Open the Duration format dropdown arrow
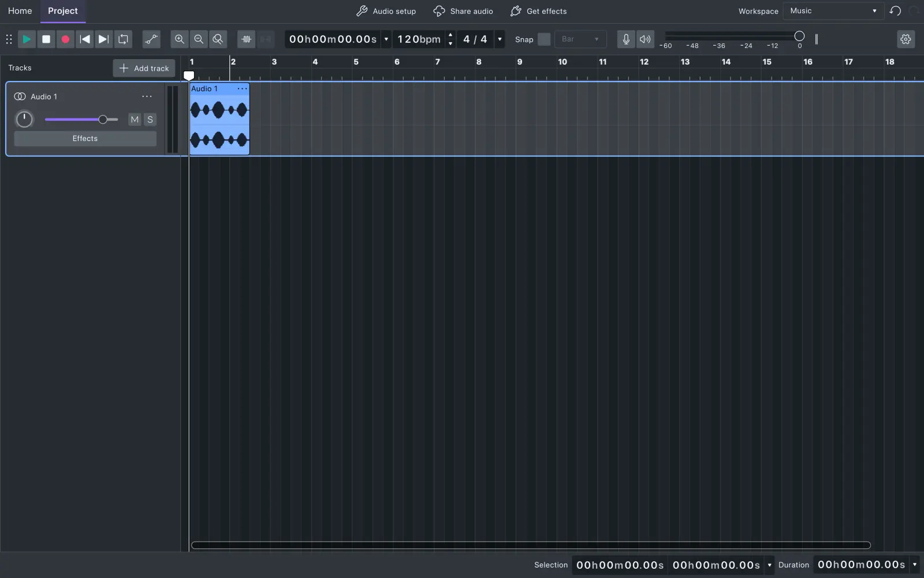 click(x=915, y=565)
